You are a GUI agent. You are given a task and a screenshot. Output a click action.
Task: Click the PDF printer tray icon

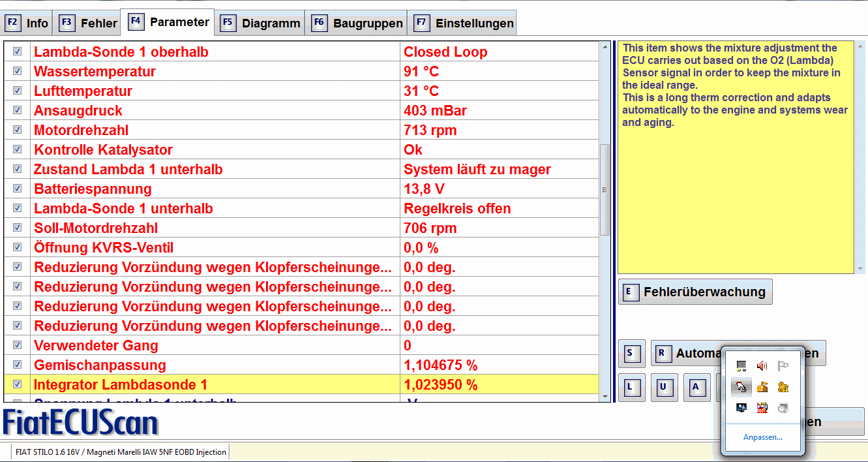[762, 408]
